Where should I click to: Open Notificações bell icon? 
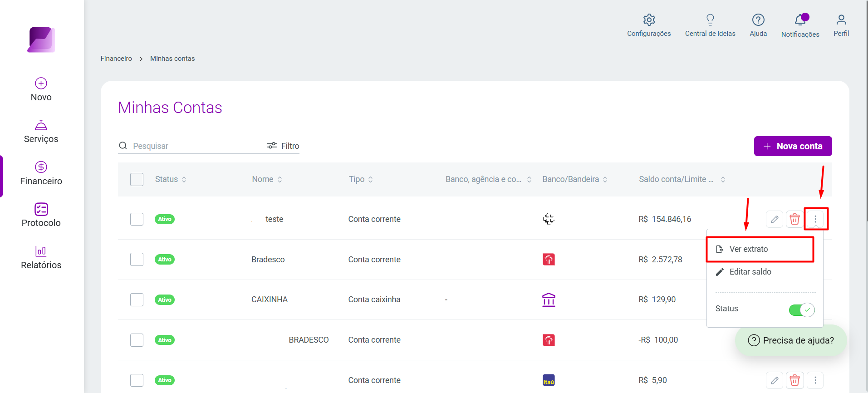(x=800, y=20)
